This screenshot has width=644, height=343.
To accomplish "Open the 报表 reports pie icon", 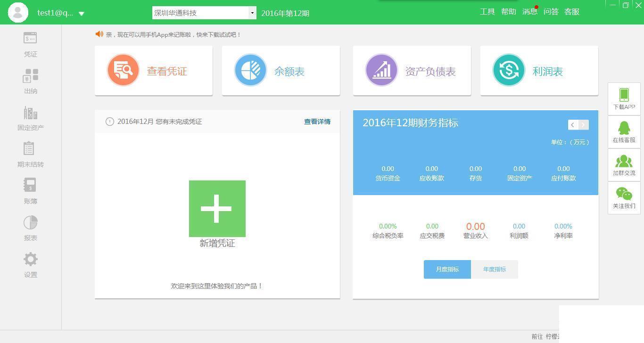I will (30, 222).
